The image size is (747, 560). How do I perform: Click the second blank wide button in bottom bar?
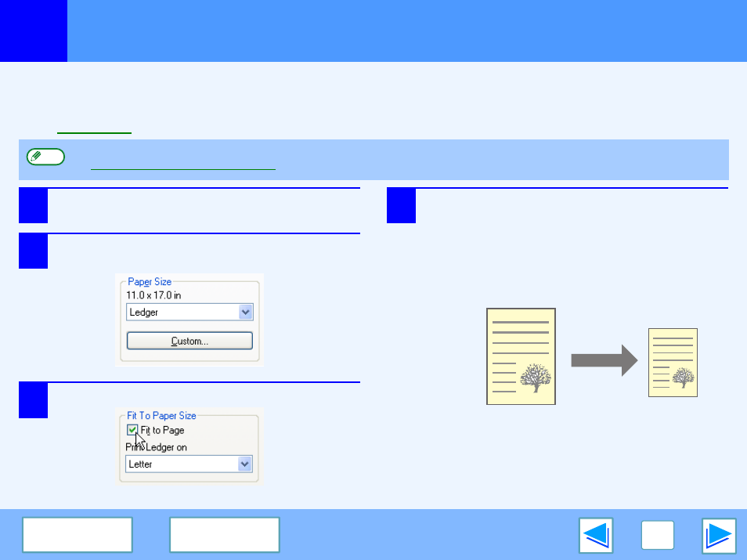pos(225,535)
